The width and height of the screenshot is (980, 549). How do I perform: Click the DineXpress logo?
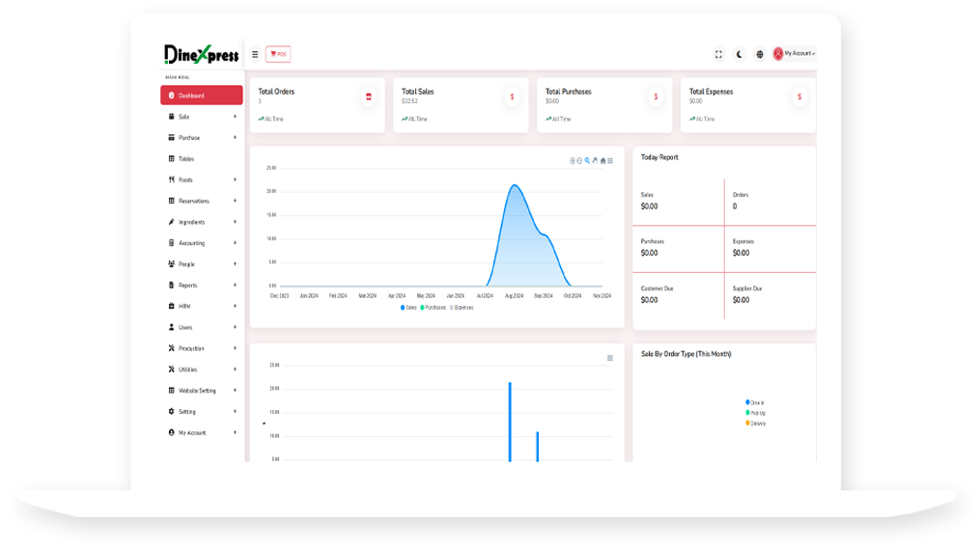[x=201, y=55]
